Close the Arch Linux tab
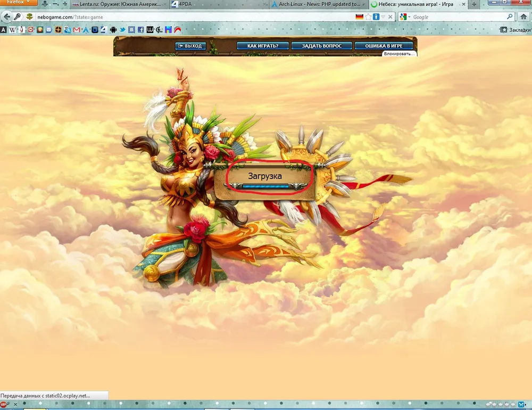Viewport: 532px width, 410px height. pos(364,4)
